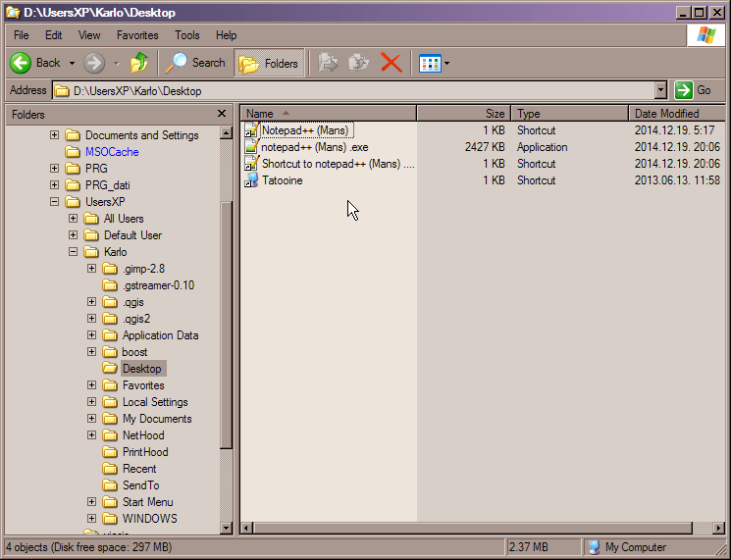This screenshot has height=560, width=731.
Task: Select the NetHood folder icon
Action: [x=110, y=435]
